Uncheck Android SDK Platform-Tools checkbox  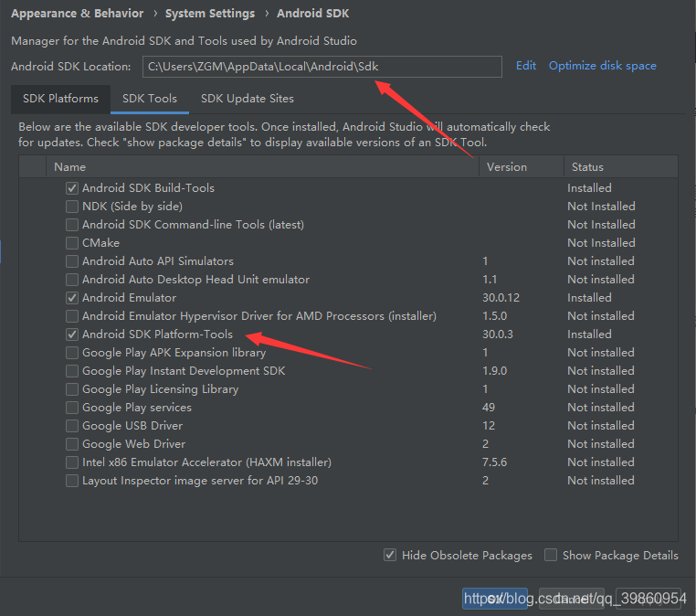tap(72, 335)
